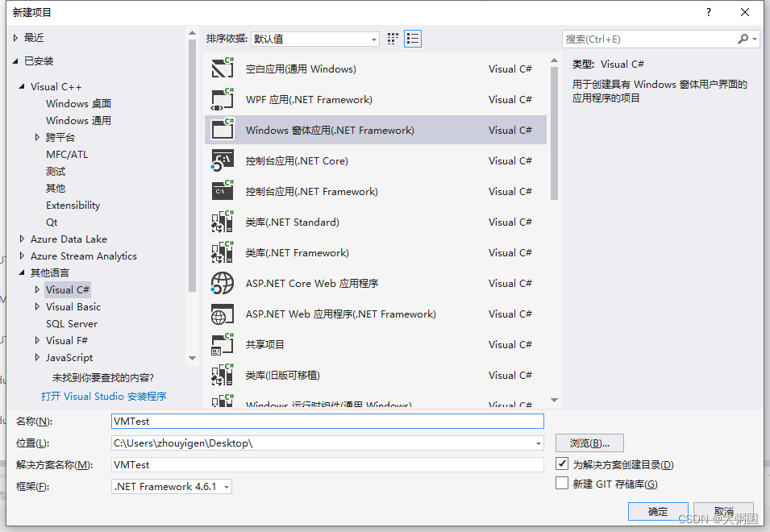
Task: Collapse the Visual C++ node
Action: (22, 86)
